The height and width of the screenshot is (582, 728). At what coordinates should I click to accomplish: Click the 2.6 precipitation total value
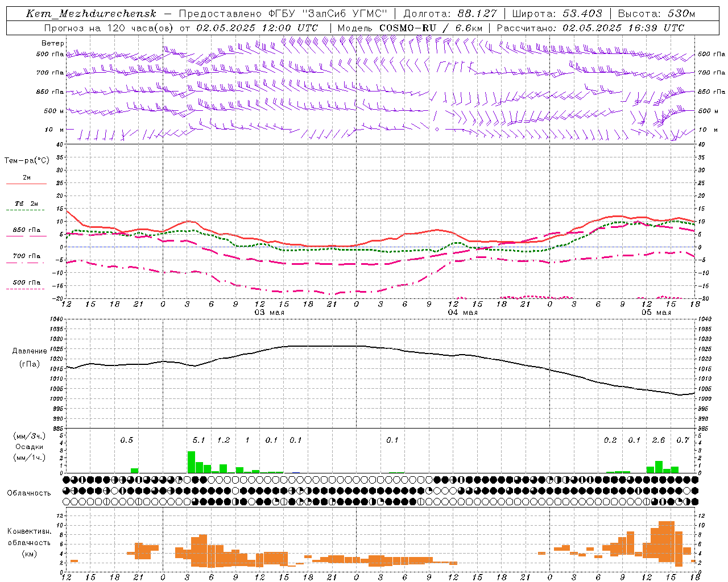click(x=659, y=440)
